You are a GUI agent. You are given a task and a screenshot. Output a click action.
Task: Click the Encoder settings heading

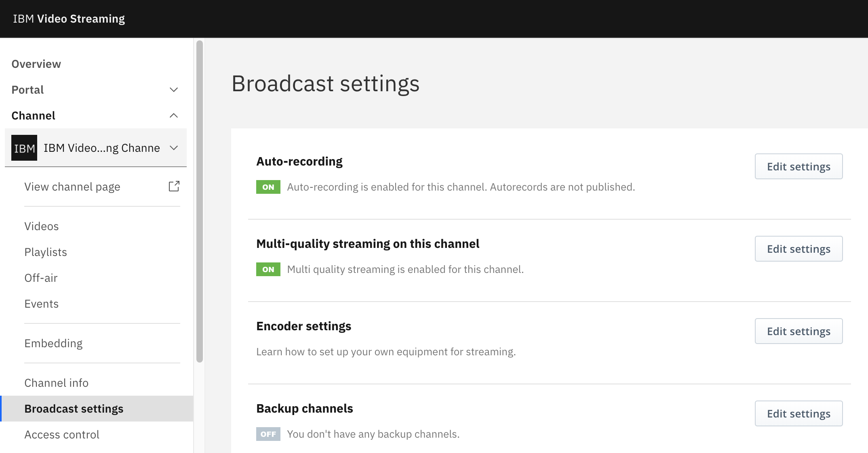point(304,326)
